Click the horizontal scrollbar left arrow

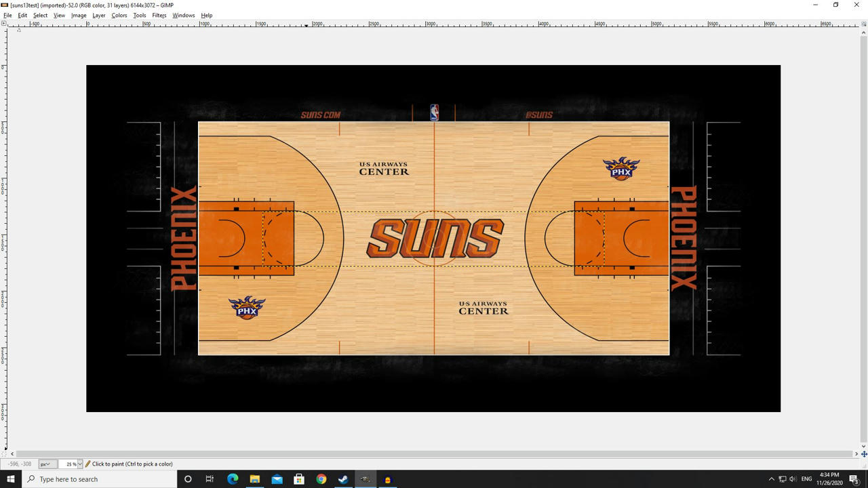[x=12, y=453]
